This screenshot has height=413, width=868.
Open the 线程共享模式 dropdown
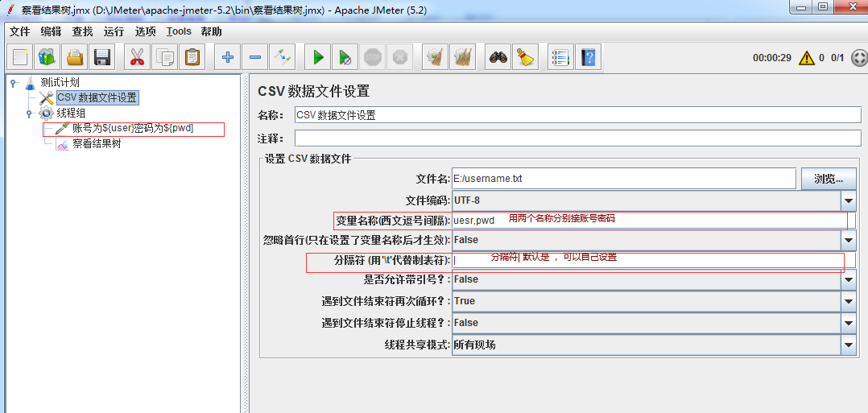point(849,345)
